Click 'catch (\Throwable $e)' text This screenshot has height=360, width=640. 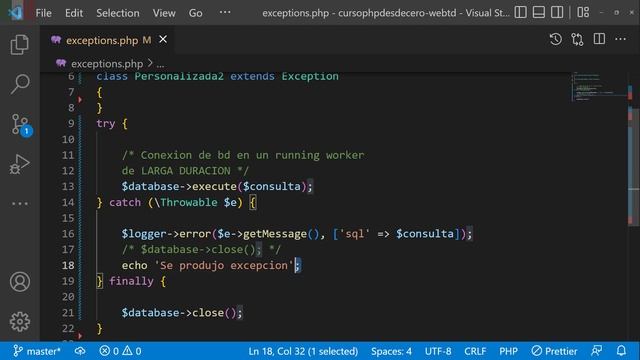(176, 202)
